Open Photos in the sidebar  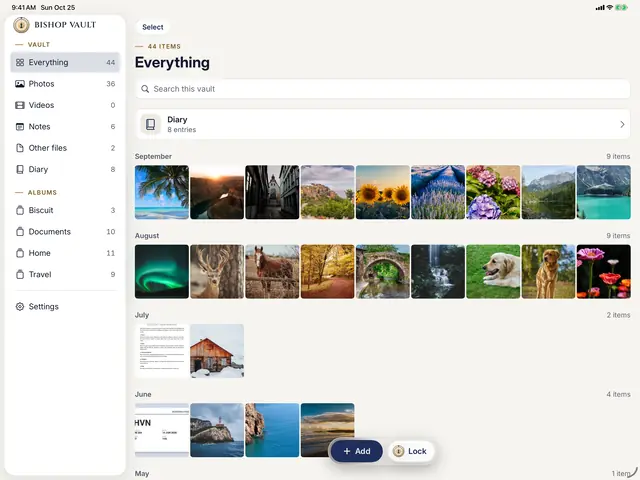(65, 84)
